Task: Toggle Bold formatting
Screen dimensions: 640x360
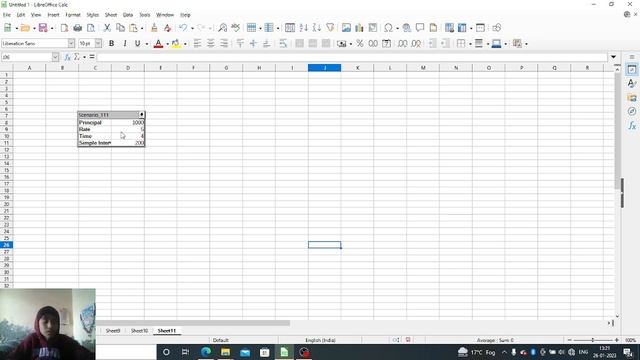Action: point(111,43)
